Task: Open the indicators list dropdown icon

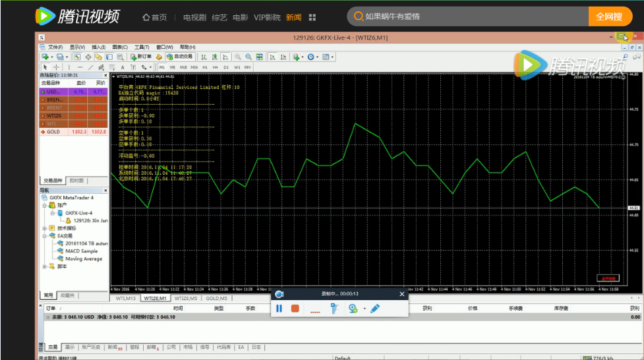Action: (297, 57)
